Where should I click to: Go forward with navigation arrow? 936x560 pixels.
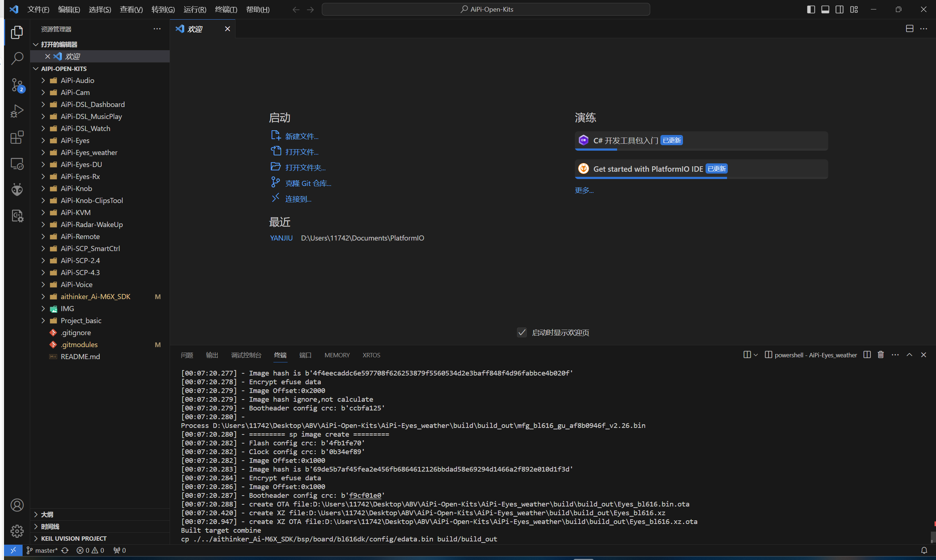pyautogui.click(x=311, y=9)
